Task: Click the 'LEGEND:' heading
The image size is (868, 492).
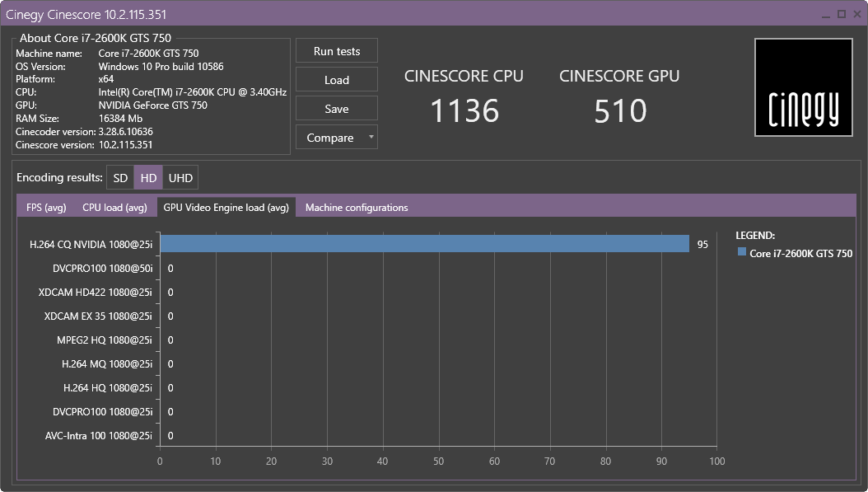Action: pyautogui.click(x=755, y=236)
